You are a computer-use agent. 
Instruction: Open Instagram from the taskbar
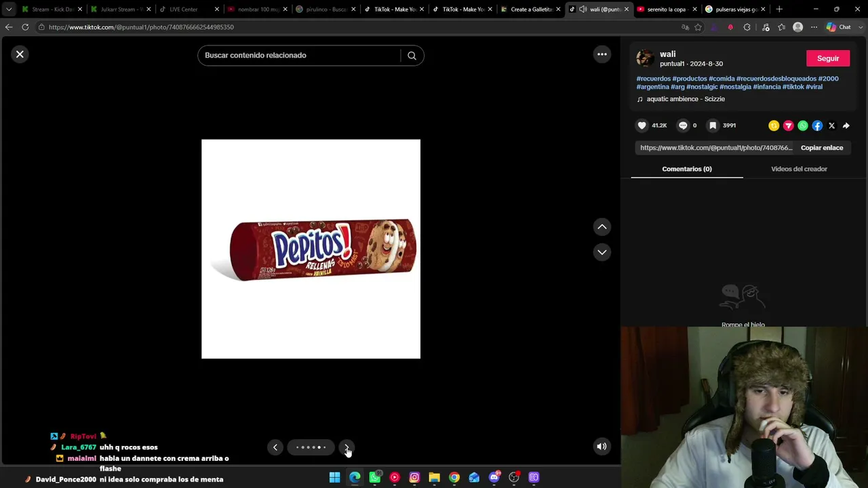(x=414, y=478)
